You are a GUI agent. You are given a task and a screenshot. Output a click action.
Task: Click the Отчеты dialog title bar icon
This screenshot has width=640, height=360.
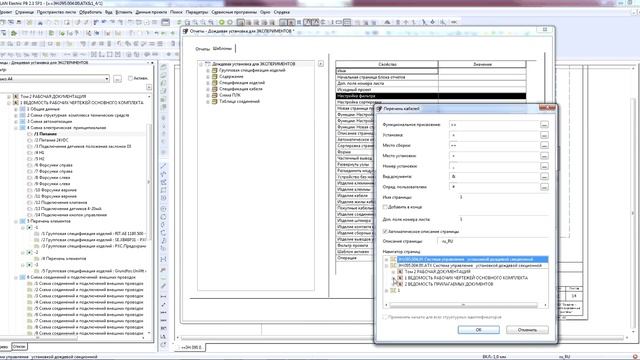[186, 31]
